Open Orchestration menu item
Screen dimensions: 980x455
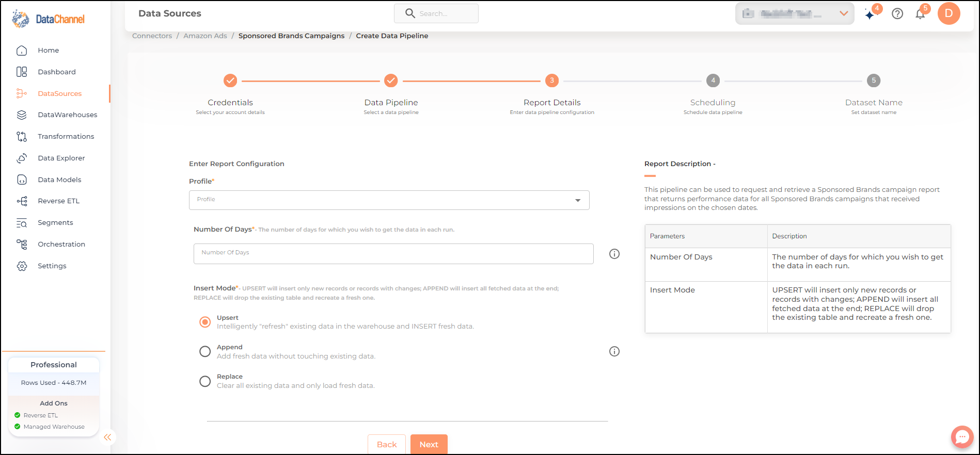[x=61, y=244]
